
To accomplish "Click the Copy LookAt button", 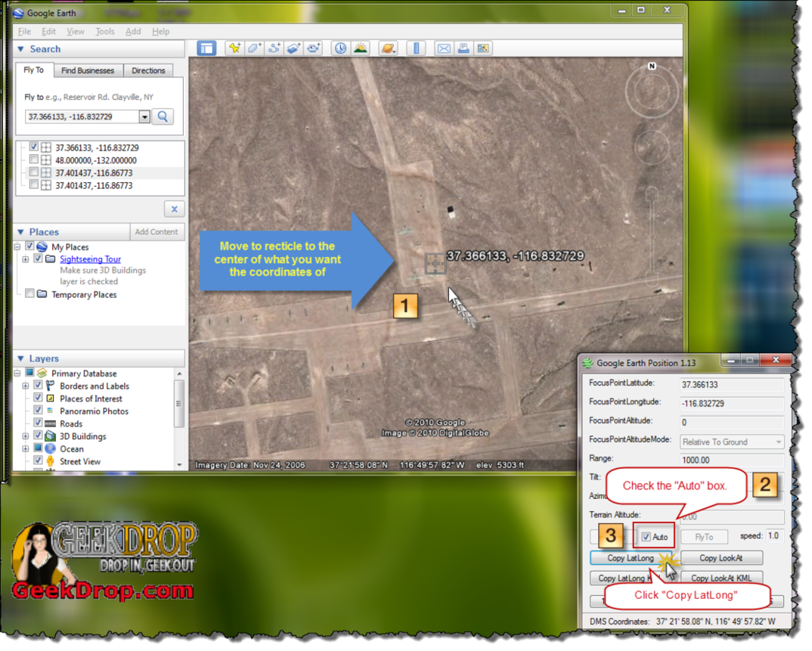I will [721, 558].
